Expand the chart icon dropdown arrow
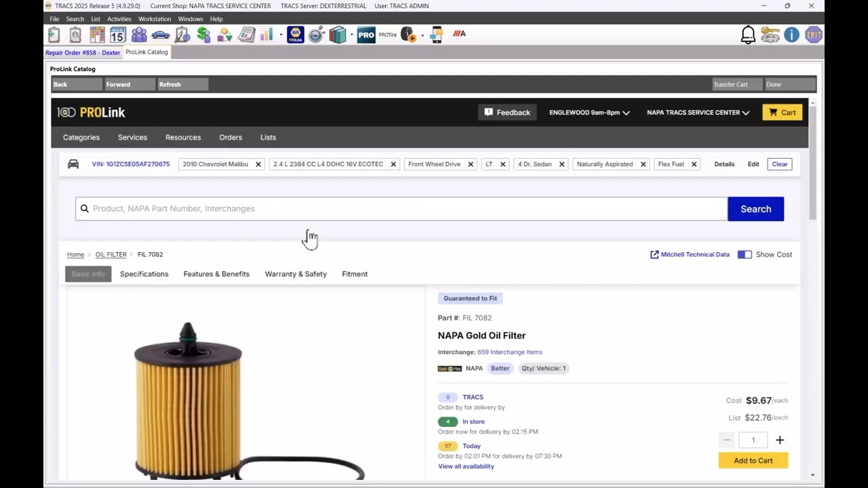Viewport: 868px width, 488px height. coord(281,35)
